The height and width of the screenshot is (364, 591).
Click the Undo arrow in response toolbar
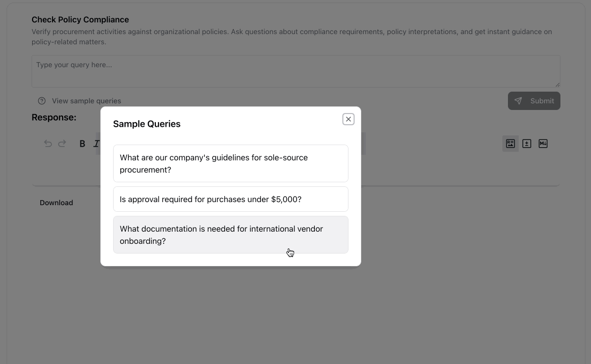click(x=48, y=144)
